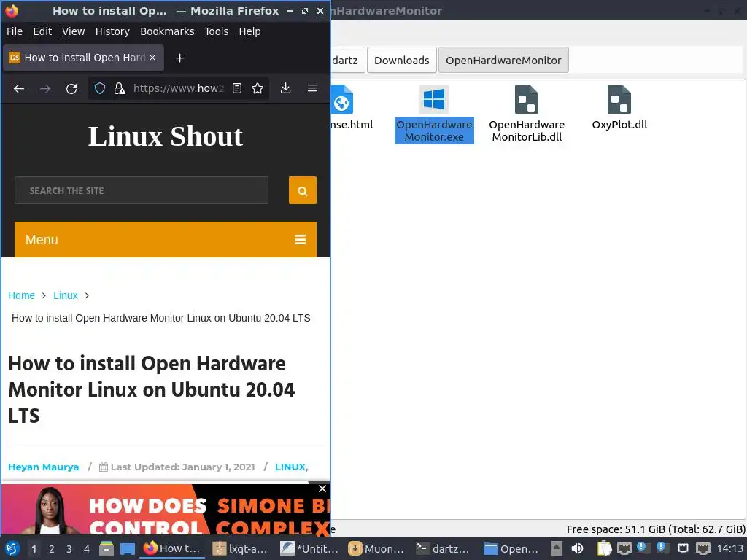This screenshot has width=747, height=560.
Task: Click the Firefox URL address bar
Action: point(178,88)
